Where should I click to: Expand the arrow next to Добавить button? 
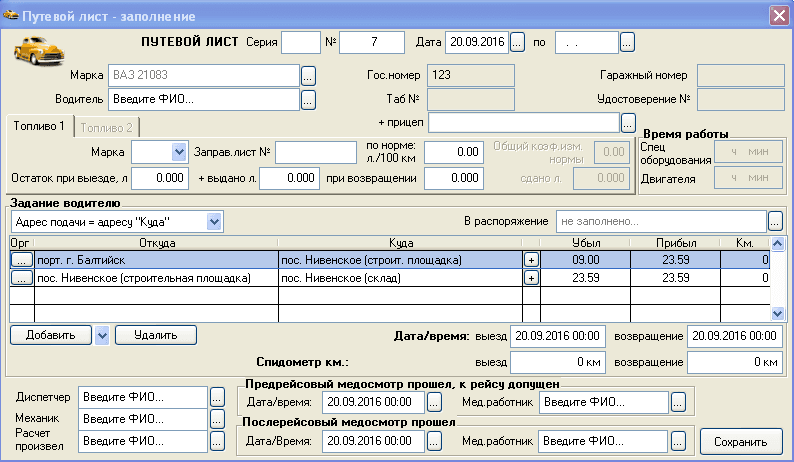coord(102,335)
